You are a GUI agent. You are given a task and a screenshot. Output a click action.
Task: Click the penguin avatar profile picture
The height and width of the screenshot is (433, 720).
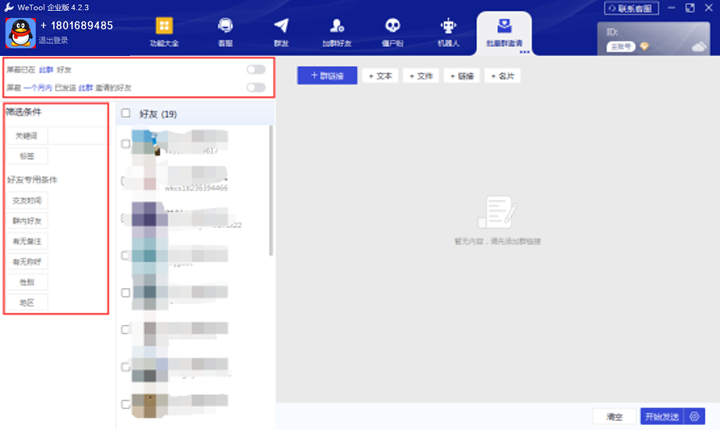(x=20, y=32)
